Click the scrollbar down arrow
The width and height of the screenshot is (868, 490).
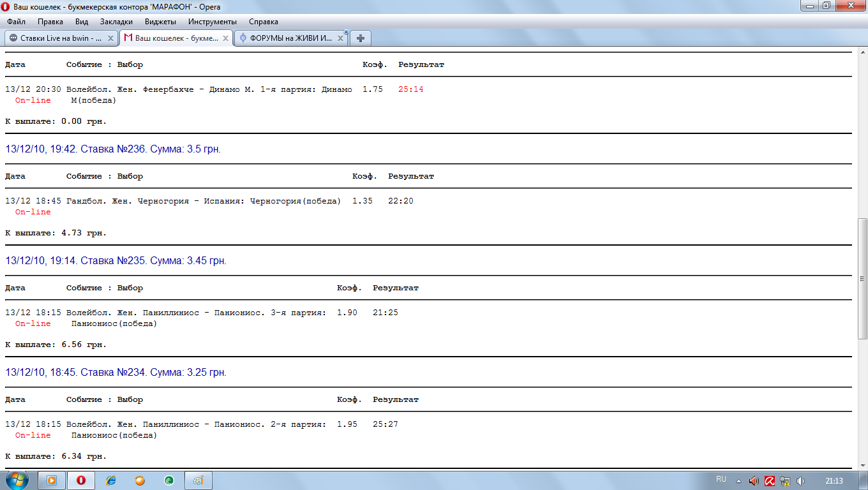pyautogui.click(x=862, y=465)
